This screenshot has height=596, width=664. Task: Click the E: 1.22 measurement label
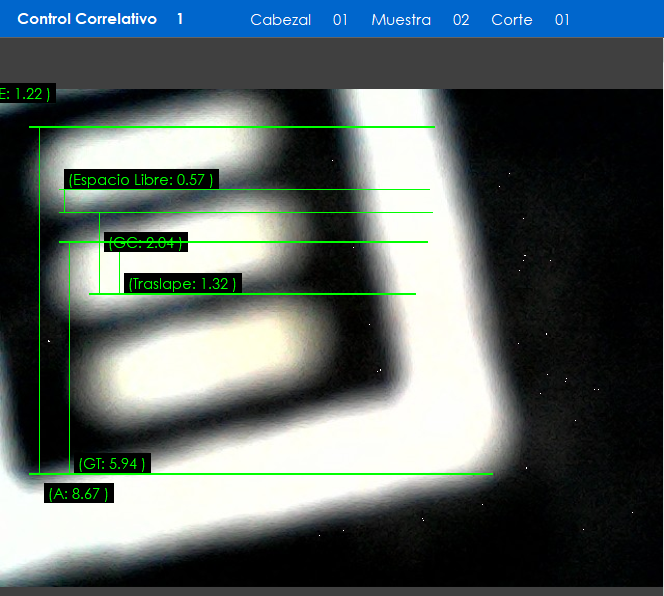pyautogui.click(x=25, y=94)
